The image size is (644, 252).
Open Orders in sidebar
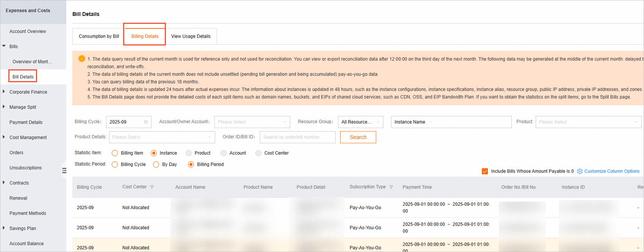(16, 153)
